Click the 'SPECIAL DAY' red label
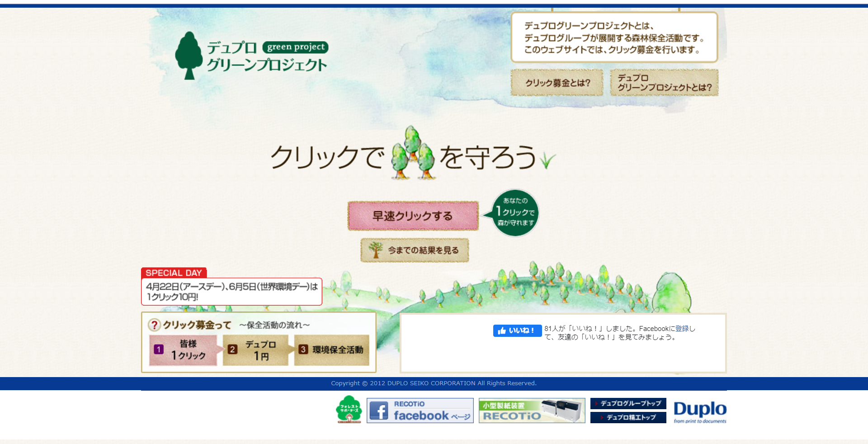Image resolution: width=868 pixels, height=444 pixels. pos(174,273)
